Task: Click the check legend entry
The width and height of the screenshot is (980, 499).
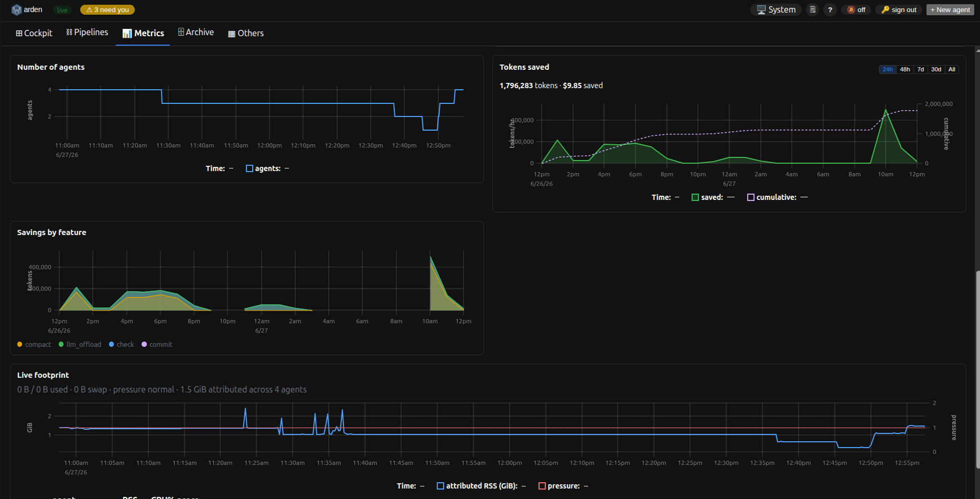Action: pos(121,344)
